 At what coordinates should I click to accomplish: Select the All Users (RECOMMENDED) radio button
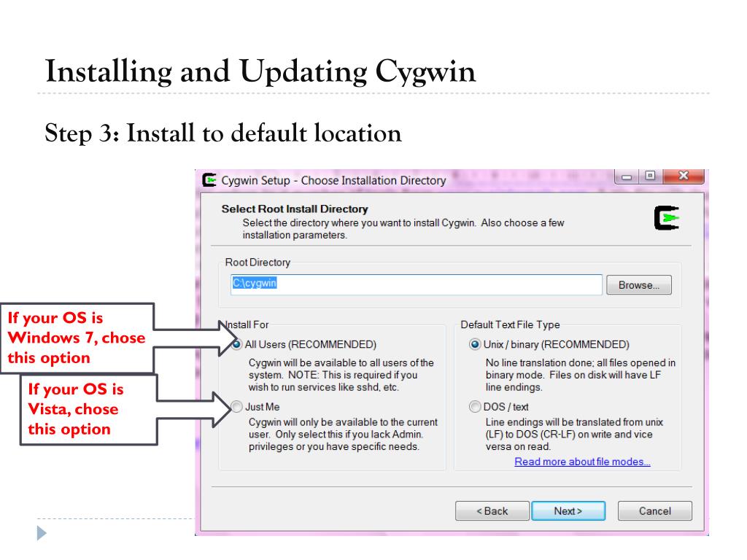237,344
